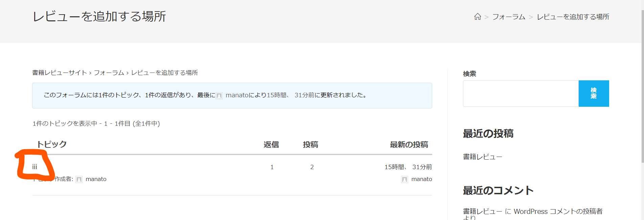Click the avatar under the 最新の投稿 column
This screenshot has width=644, height=220.
pos(404,179)
